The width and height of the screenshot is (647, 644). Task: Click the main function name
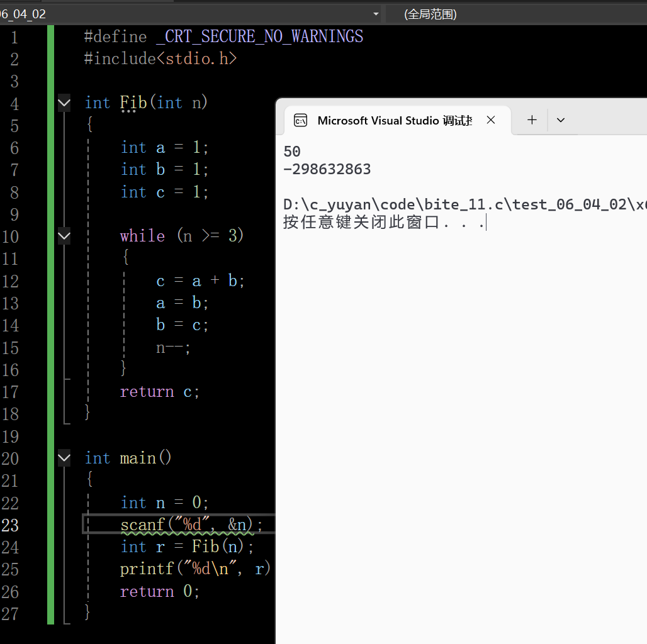coord(138,458)
